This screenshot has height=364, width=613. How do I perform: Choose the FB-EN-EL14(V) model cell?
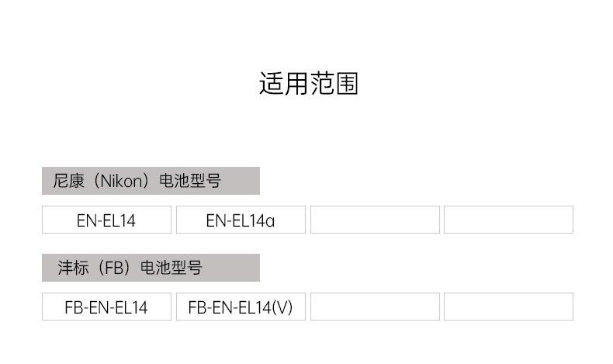241,307
